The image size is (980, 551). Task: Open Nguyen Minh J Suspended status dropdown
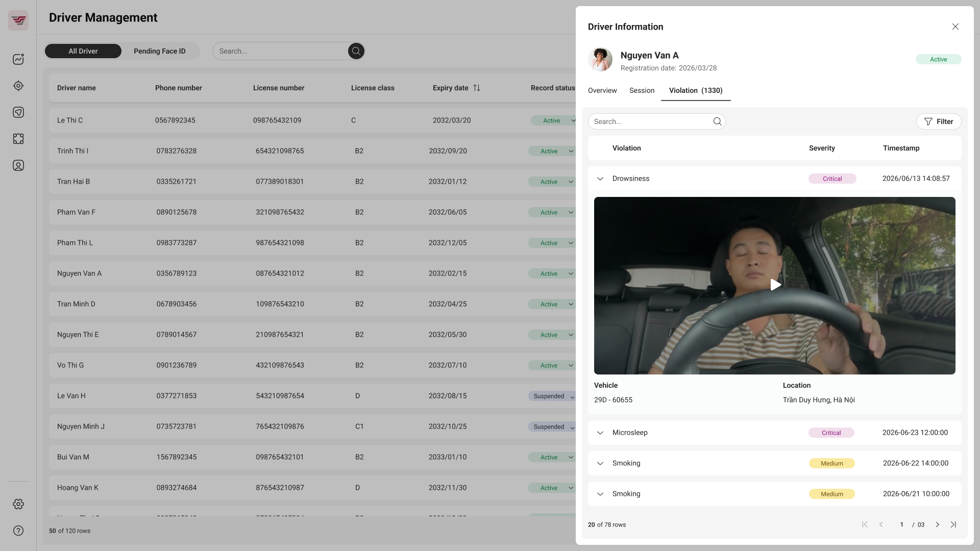tap(552, 427)
